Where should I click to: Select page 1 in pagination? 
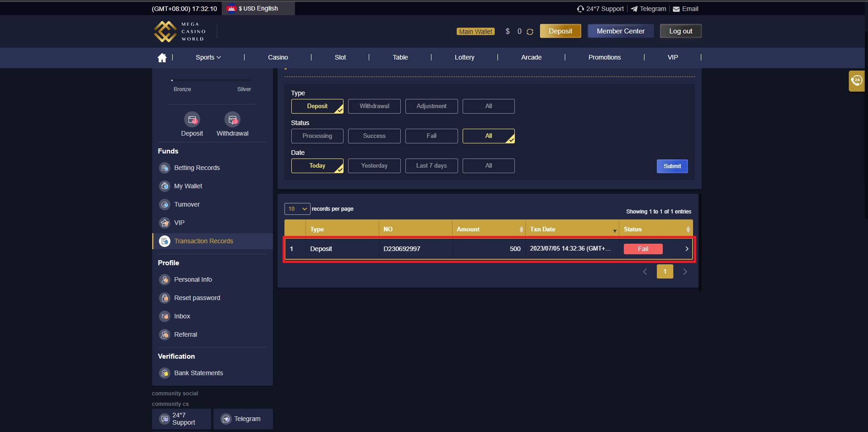coord(665,272)
